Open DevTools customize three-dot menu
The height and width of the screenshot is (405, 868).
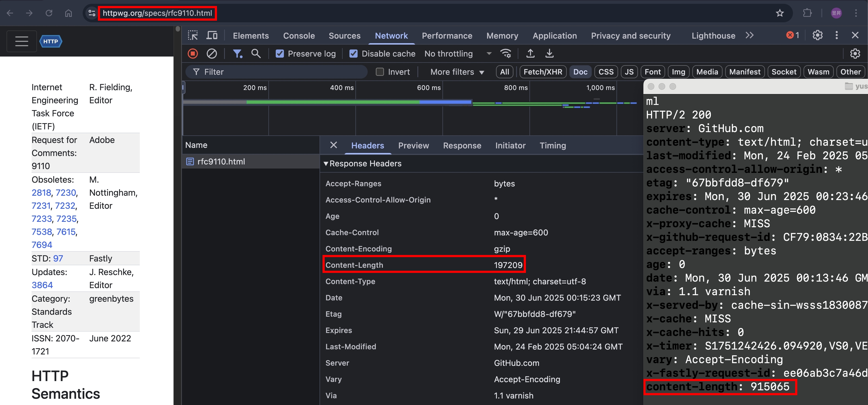point(836,35)
